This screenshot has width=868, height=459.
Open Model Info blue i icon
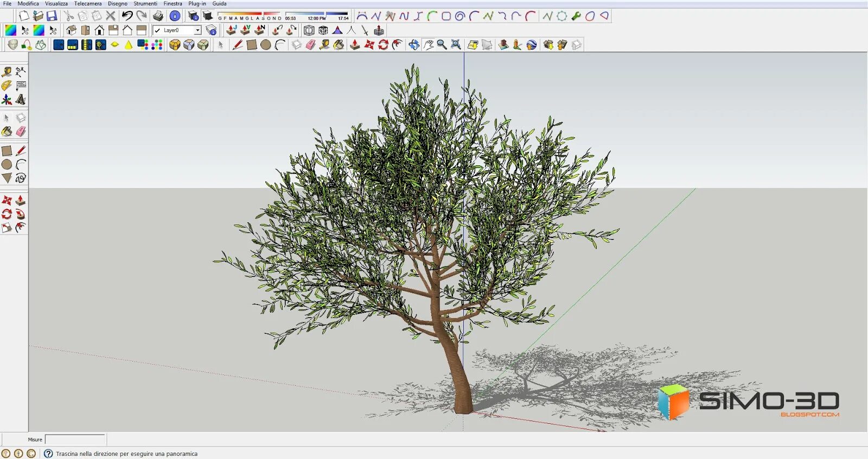point(175,16)
